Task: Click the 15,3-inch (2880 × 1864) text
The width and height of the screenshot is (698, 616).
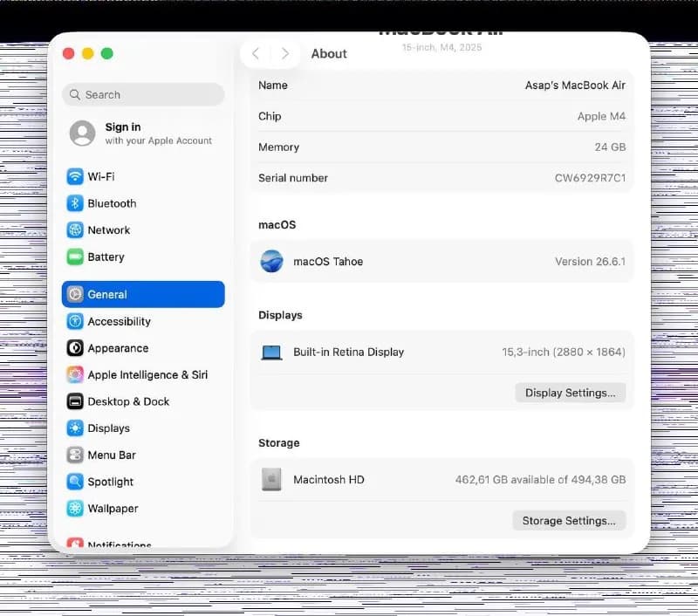Action: 564,352
